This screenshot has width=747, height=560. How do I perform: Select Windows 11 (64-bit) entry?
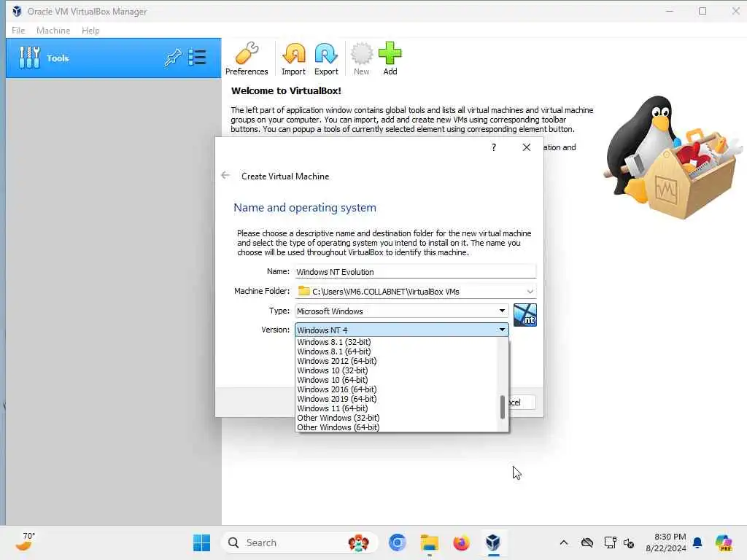(396, 408)
